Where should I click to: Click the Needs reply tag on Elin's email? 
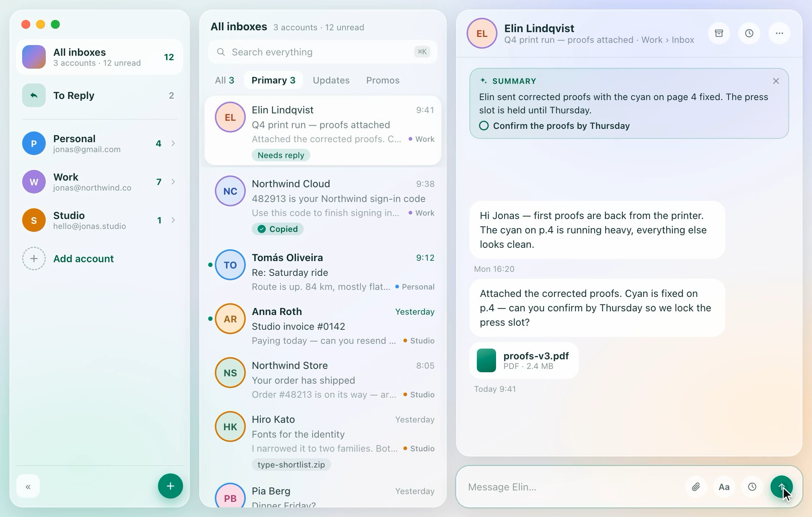[x=281, y=155]
